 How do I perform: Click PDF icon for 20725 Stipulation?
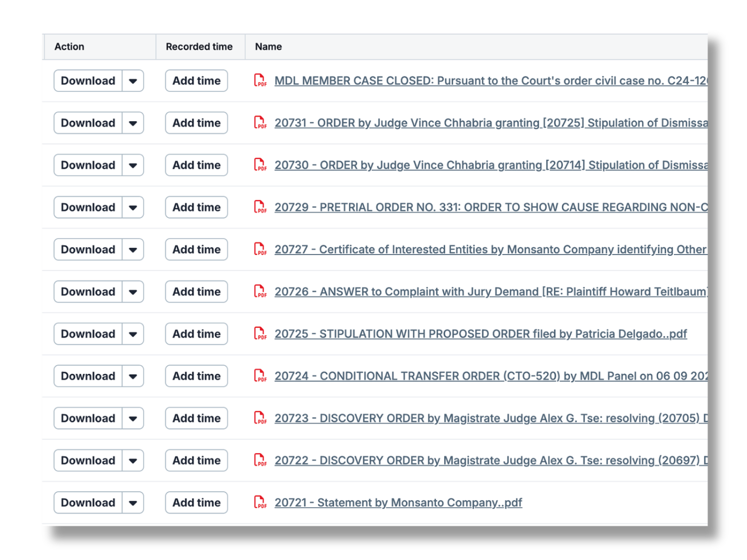point(260,334)
